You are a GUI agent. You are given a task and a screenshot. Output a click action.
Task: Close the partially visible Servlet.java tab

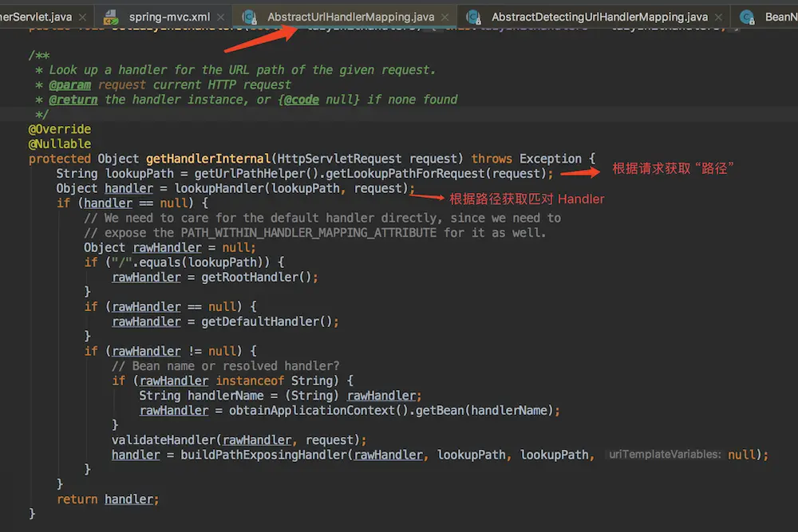pyautogui.click(x=83, y=17)
